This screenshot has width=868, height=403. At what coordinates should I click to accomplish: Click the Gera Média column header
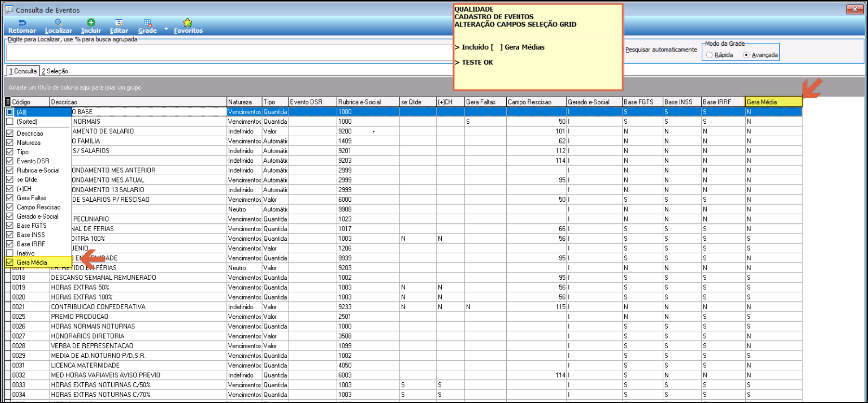[774, 102]
